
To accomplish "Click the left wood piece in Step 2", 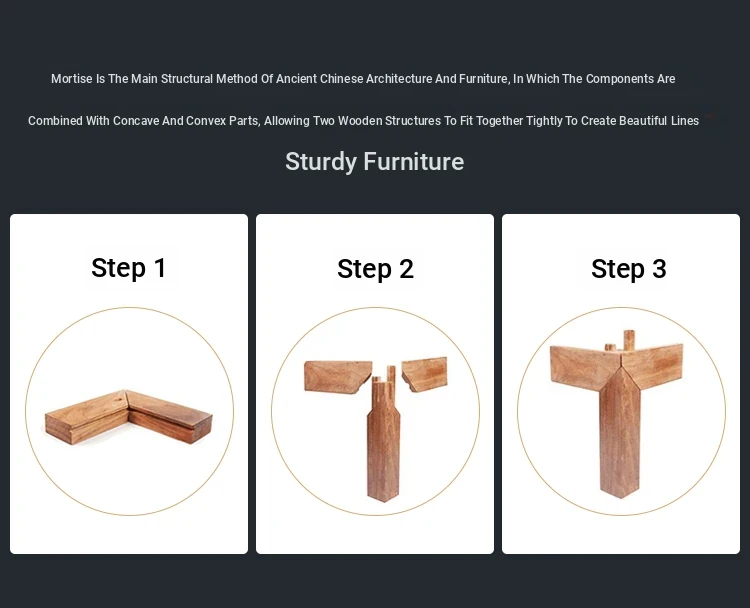I will (337, 377).
